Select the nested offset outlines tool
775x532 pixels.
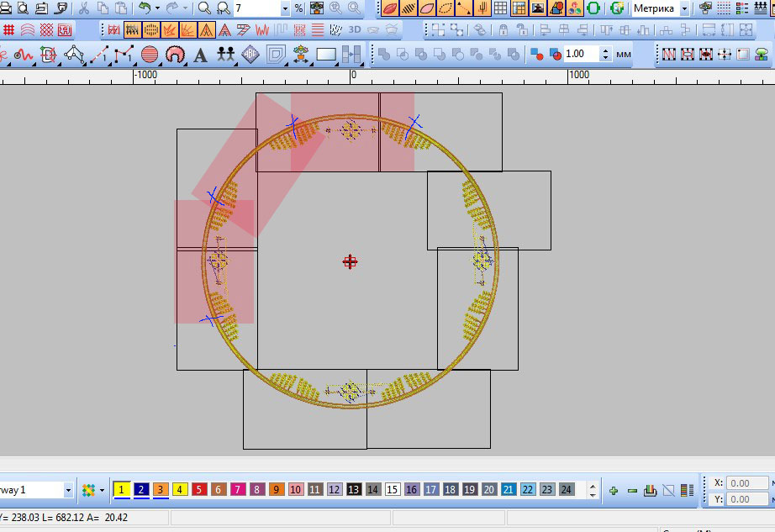[276, 55]
